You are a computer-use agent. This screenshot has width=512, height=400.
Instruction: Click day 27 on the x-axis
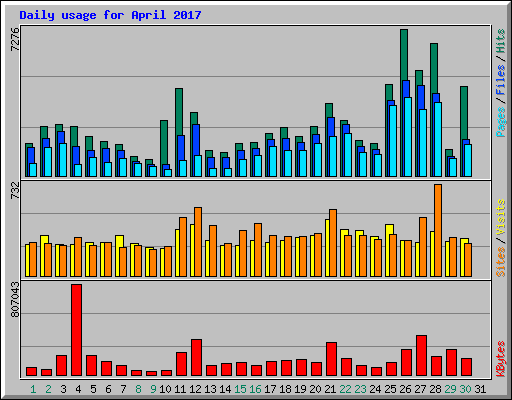click(x=420, y=389)
